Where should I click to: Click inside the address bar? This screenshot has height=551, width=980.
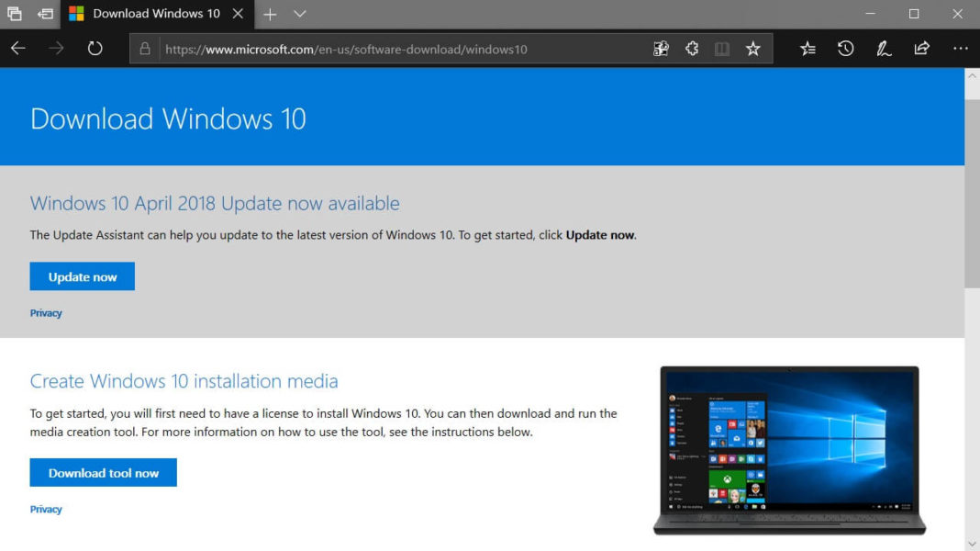click(x=367, y=48)
